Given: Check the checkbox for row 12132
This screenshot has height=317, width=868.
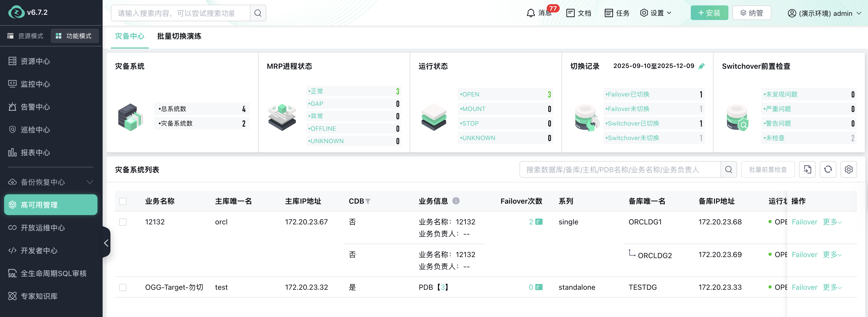Looking at the screenshot, I should pos(123,222).
